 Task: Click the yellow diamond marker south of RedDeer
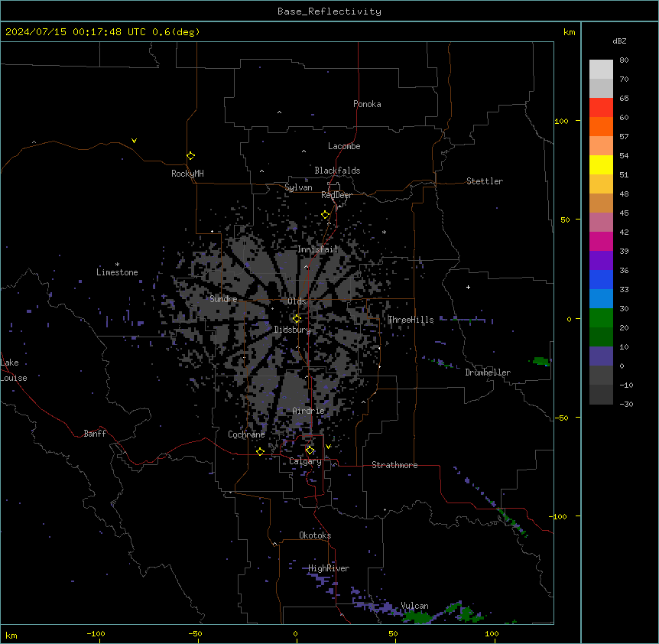pos(326,215)
